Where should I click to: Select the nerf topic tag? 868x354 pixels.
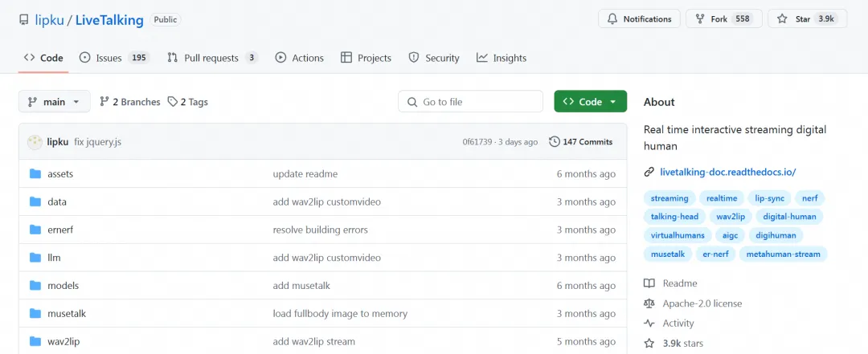(810, 198)
